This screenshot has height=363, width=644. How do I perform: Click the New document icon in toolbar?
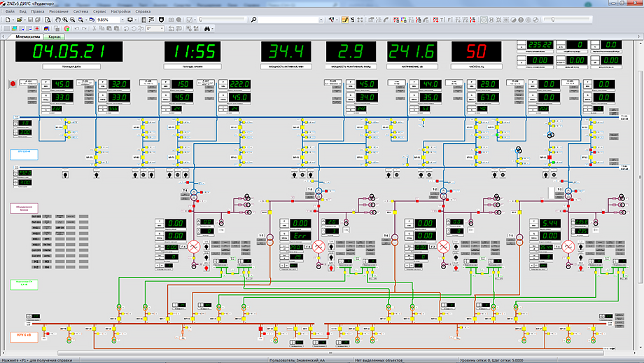8,20
